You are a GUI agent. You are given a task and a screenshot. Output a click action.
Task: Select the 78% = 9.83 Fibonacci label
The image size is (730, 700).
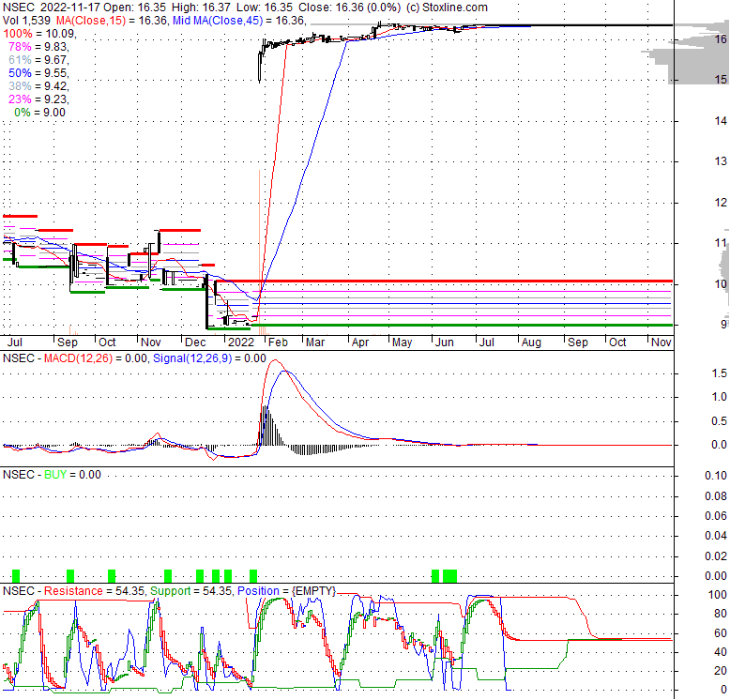38,47
